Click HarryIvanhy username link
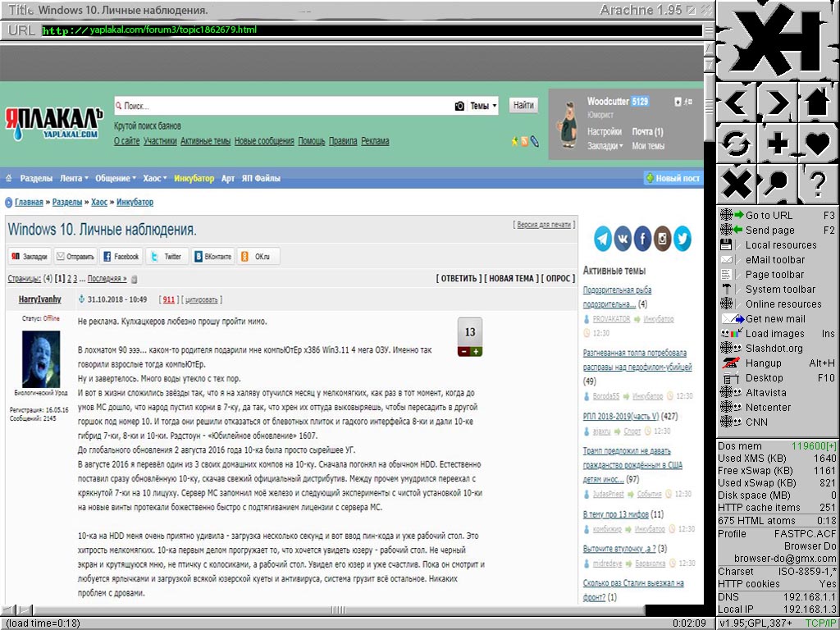 (x=39, y=299)
